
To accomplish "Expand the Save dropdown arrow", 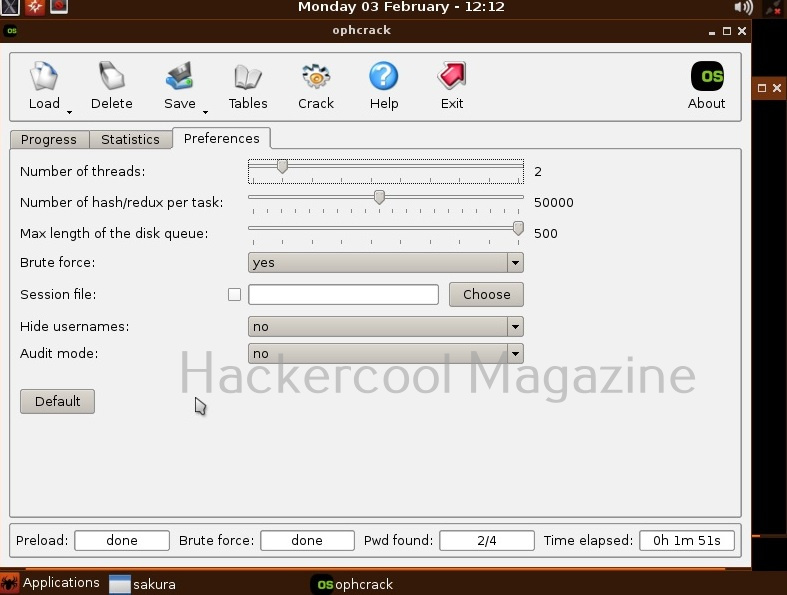I will pos(205,112).
